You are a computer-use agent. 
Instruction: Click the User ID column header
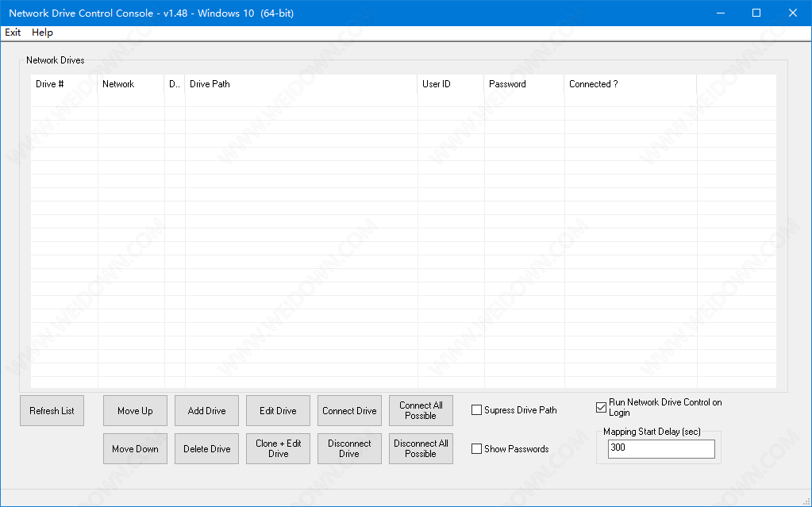(451, 84)
